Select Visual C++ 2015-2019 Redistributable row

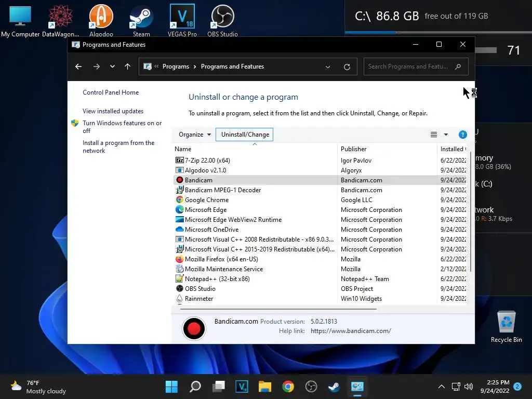320,249
